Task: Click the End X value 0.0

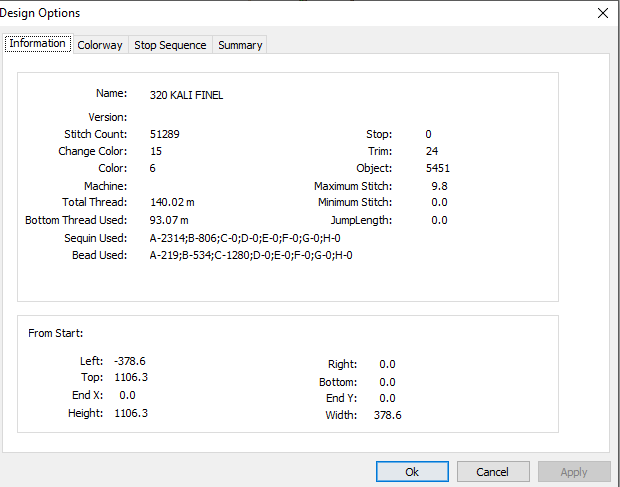Action: click(127, 395)
